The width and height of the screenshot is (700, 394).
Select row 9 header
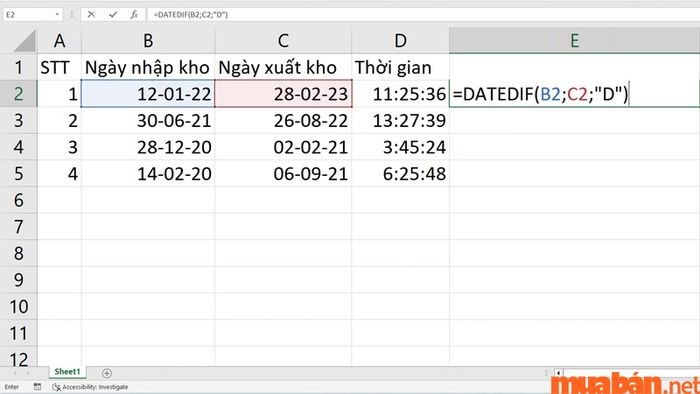point(18,280)
